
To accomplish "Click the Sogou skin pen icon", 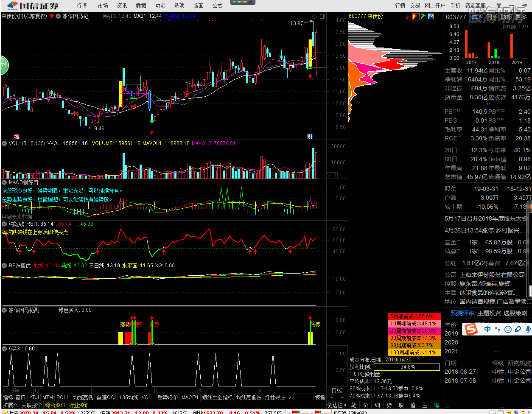I will pos(518,329).
